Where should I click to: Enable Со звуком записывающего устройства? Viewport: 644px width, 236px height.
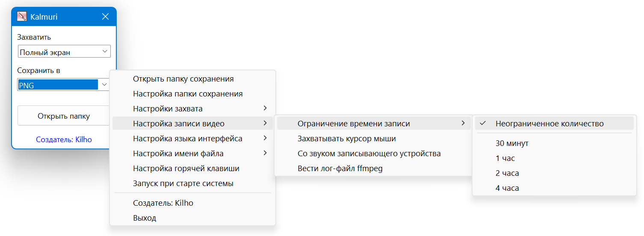tap(369, 154)
